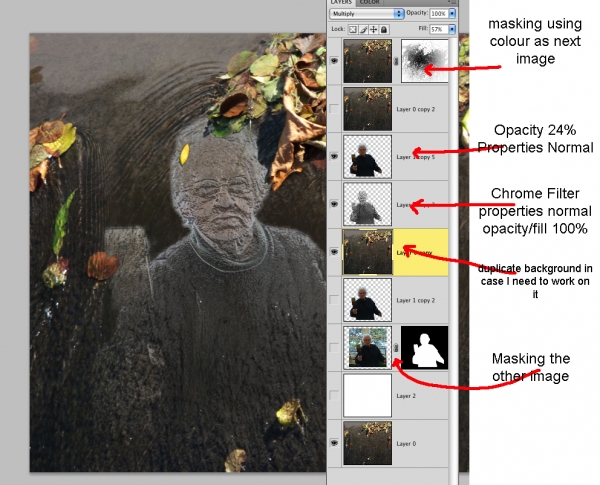Click the link icon beside the splatter mask
The width and height of the screenshot is (600, 485).
[x=396, y=61]
